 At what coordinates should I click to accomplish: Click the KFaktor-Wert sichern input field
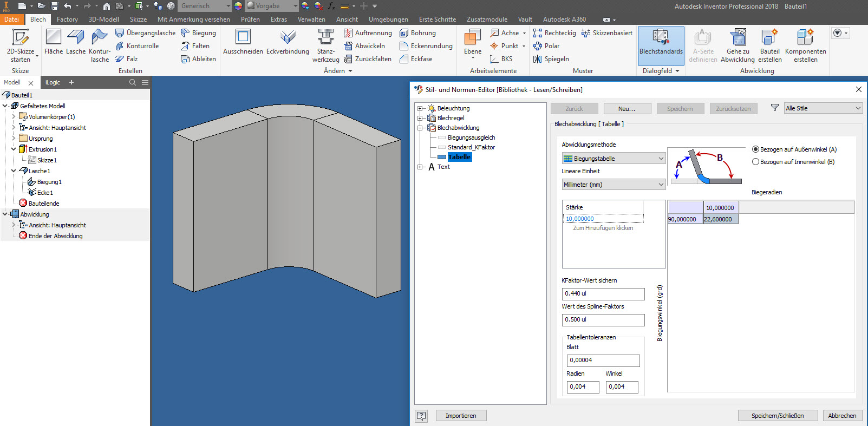tap(603, 293)
